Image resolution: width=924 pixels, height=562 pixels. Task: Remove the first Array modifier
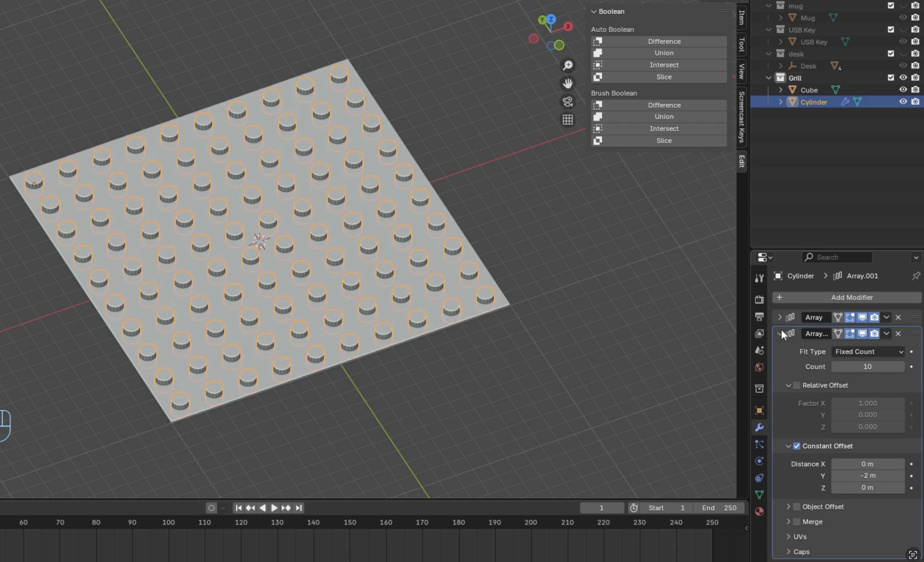[x=898, y=317]
